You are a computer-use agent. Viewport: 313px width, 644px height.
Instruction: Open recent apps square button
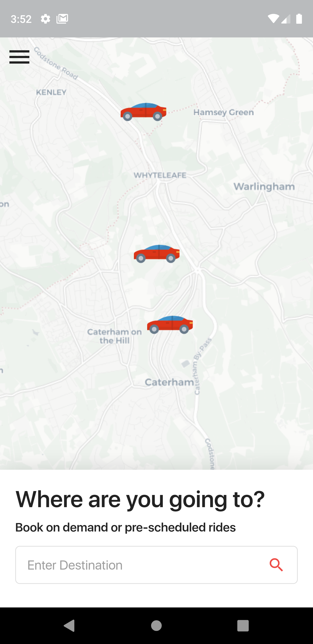click(x=243, y=626)
